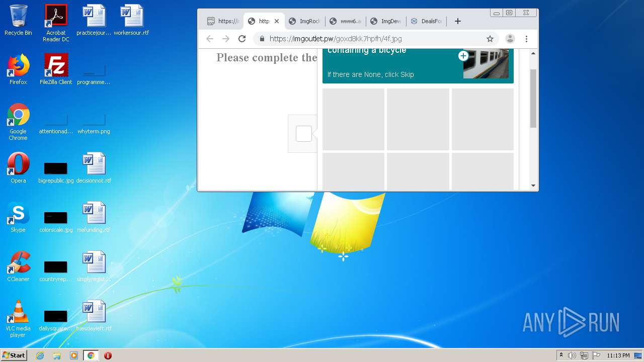Open a new tab with plus button
The image size is (644, 362).
point(457,21)
